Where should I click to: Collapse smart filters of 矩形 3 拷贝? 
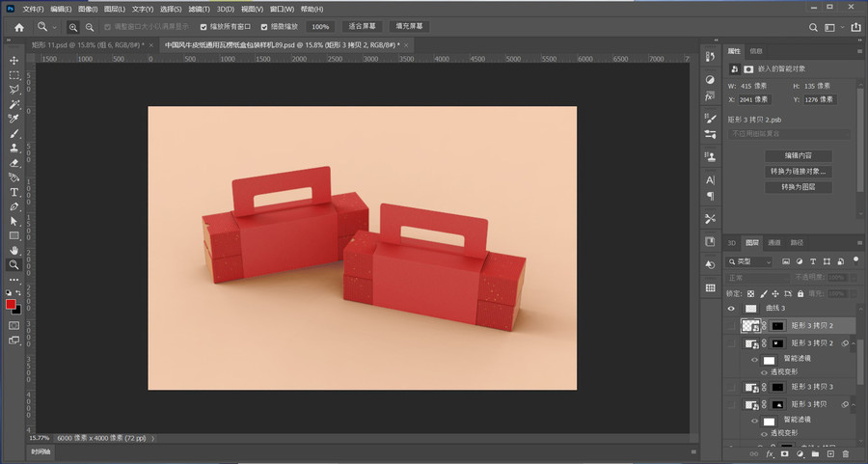(x=854, y=405)
